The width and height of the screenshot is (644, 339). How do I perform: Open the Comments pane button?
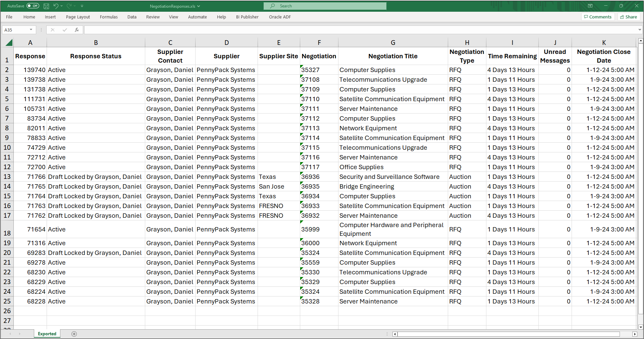pyautogui.click(x=598, y=17)
